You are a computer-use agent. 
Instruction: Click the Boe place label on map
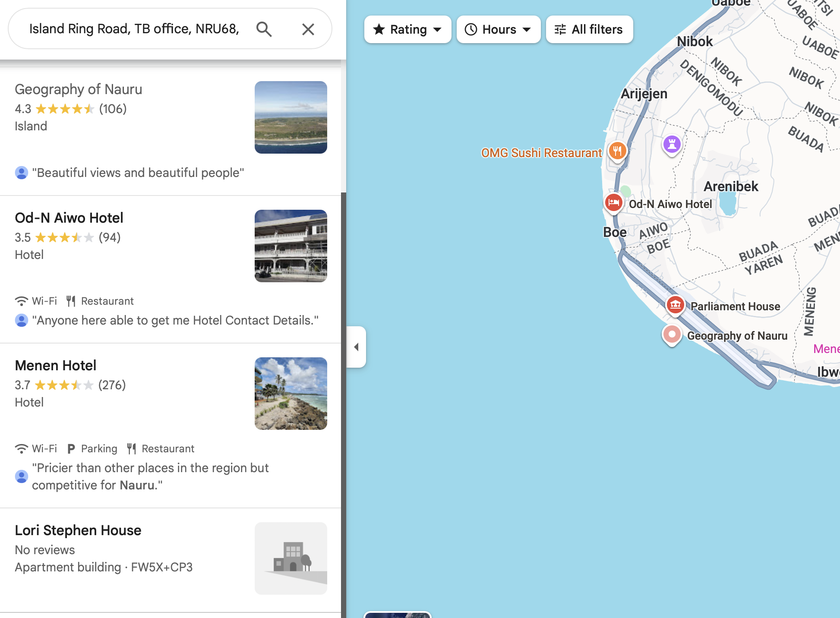(615, 232)
